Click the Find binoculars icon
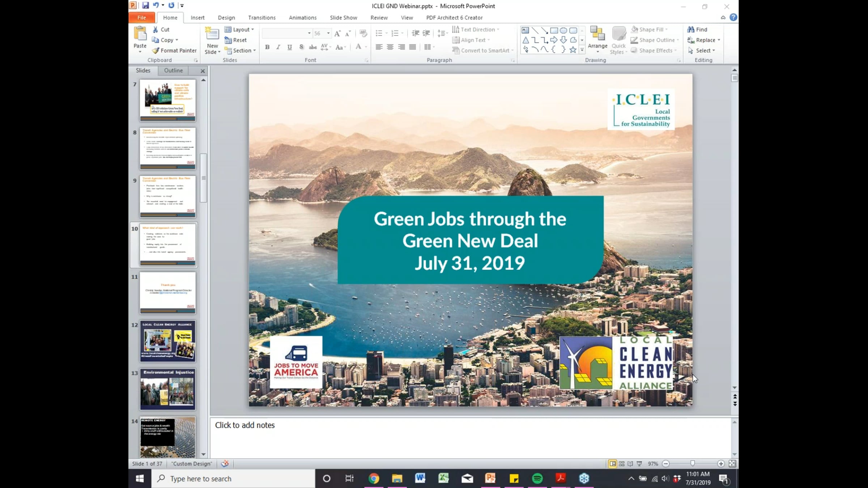 [691, 30]
